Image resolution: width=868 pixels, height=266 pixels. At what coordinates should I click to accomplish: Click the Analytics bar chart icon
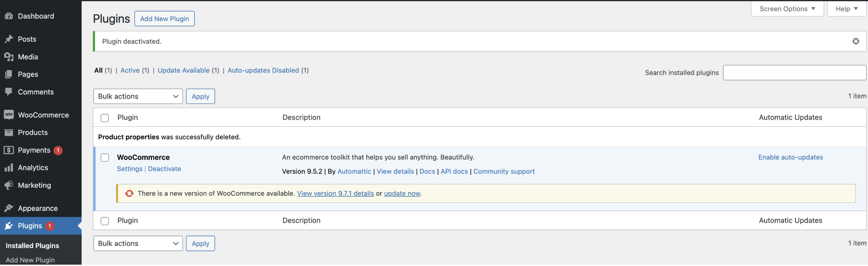tap(9, 167)
